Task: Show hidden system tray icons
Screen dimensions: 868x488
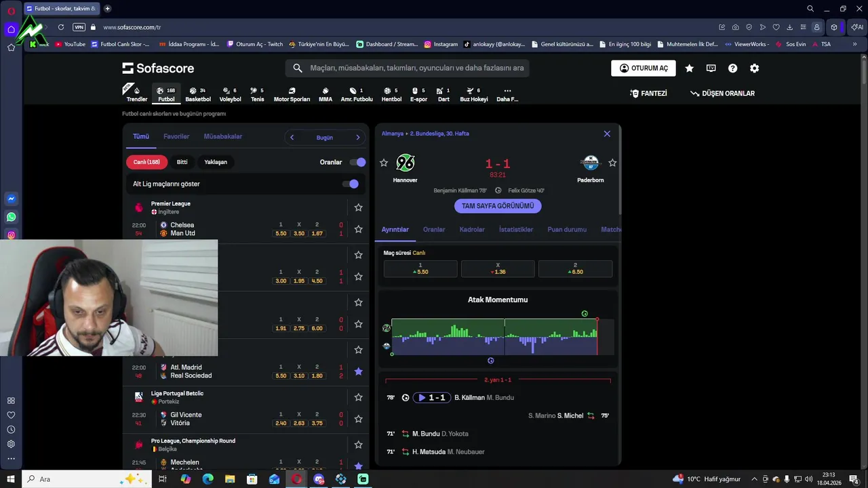Action: [754, 479]
